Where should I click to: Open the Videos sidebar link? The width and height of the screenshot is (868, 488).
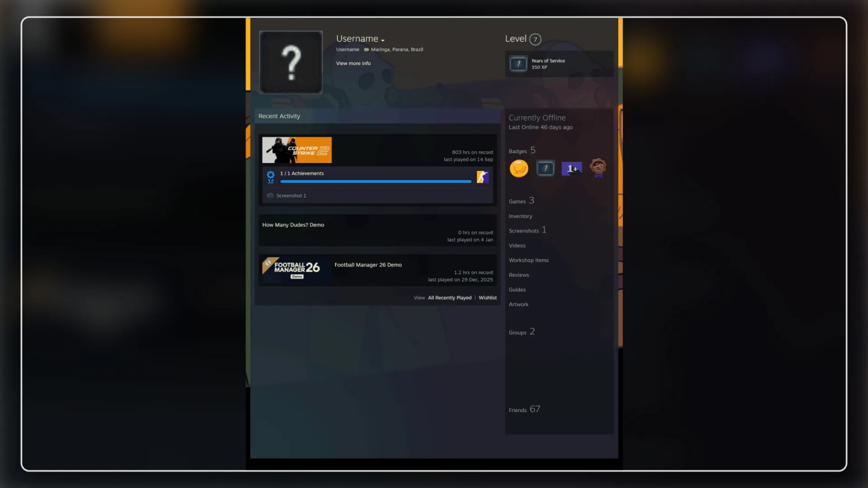517,246
